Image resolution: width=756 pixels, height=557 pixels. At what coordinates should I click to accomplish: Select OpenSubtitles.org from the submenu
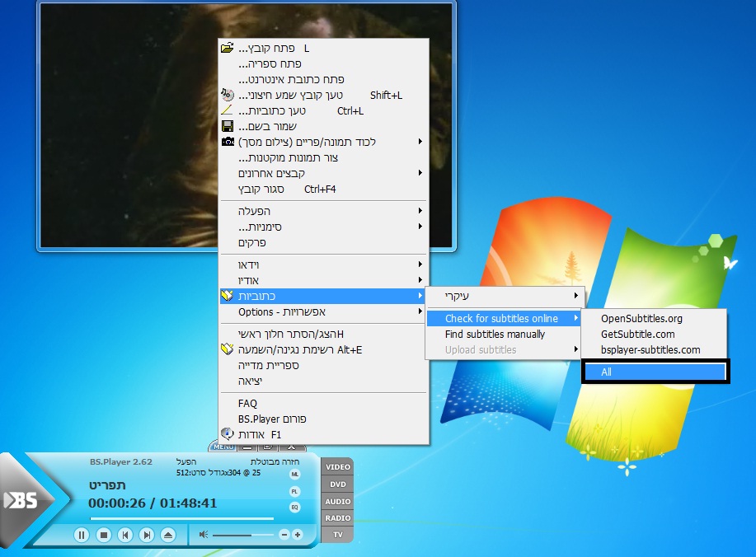coord(641,318)
